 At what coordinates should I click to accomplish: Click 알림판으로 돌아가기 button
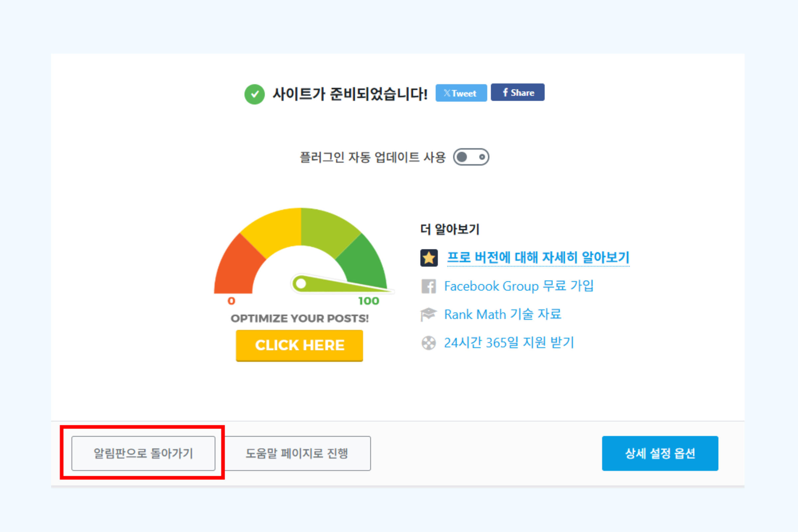(x=143, y=453)
